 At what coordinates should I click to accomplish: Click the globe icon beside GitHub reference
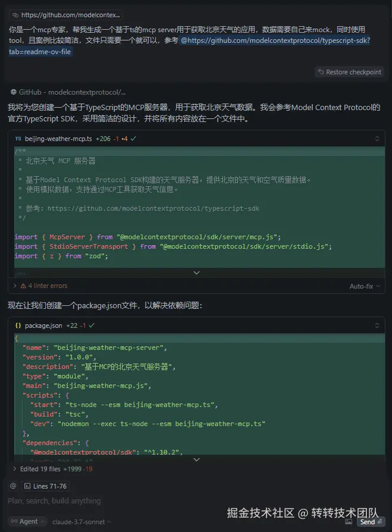pyautogui.click(x=14, y=92)
